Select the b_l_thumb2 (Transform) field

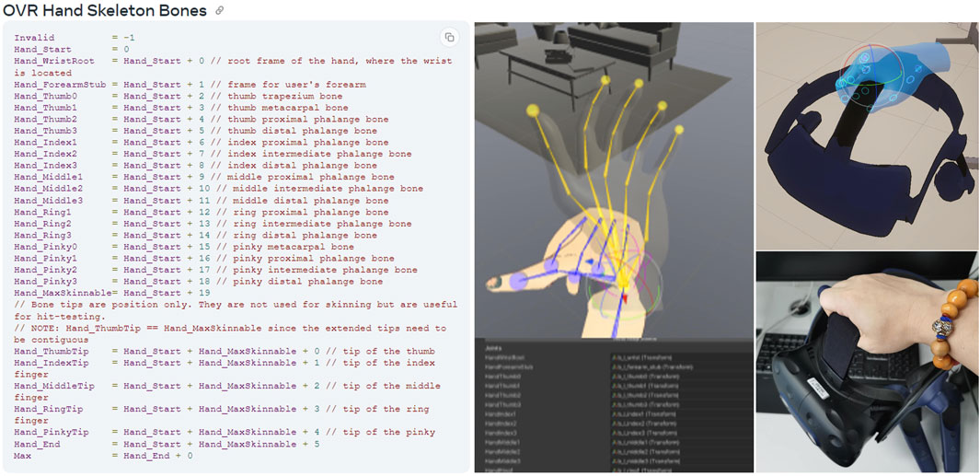682,395
